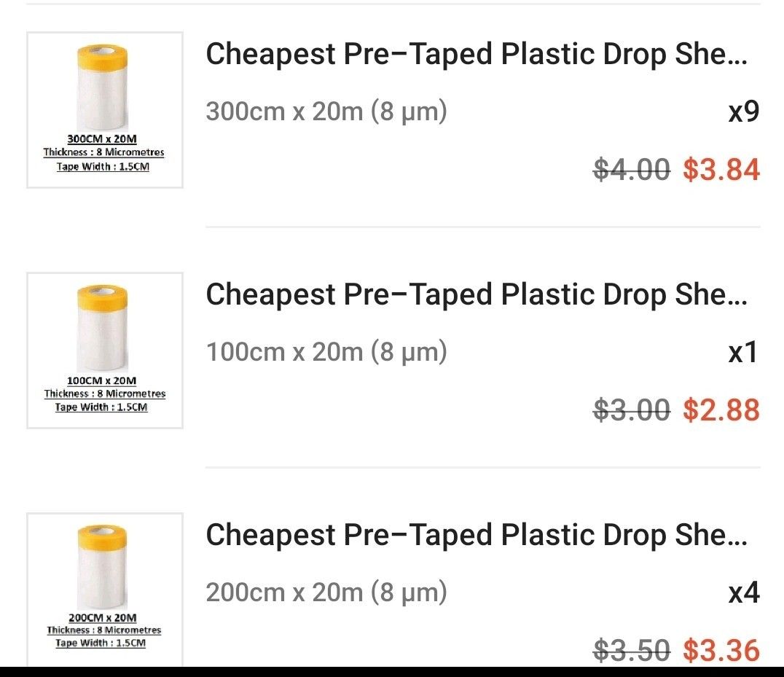Open the second Pre-Taped Plastic Drop Sheet listing
The image size is (784, 677).
pyautogui.click(x=477, y=294)
